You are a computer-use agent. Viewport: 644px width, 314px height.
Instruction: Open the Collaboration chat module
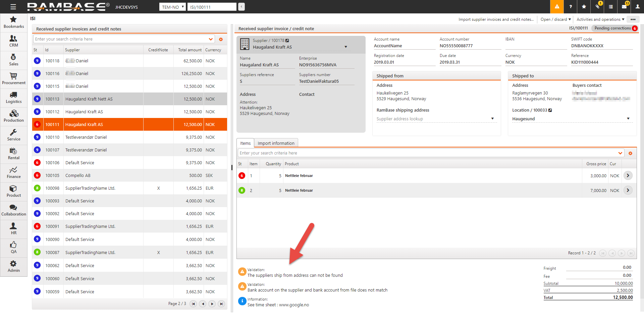13,210
